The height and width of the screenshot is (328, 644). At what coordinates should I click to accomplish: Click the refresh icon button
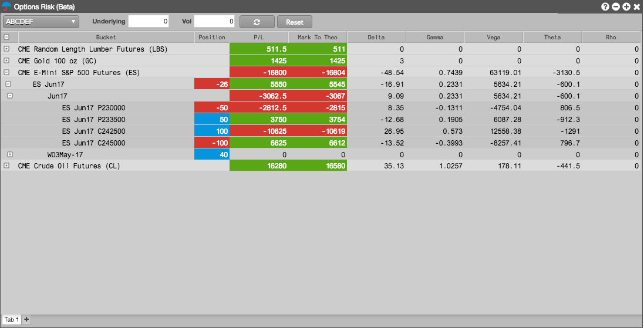point(257,22)
